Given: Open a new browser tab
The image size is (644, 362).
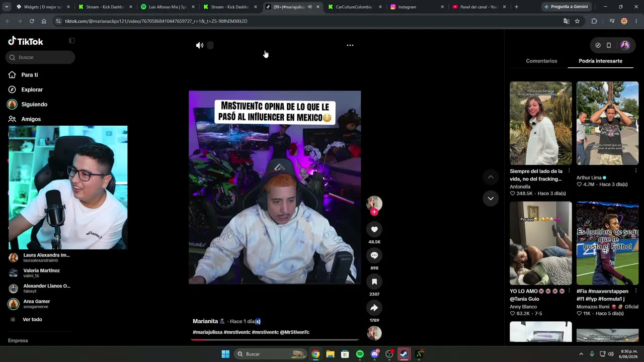Looking at the screenshot, I should pyautogui.click(x=516, y=7).
